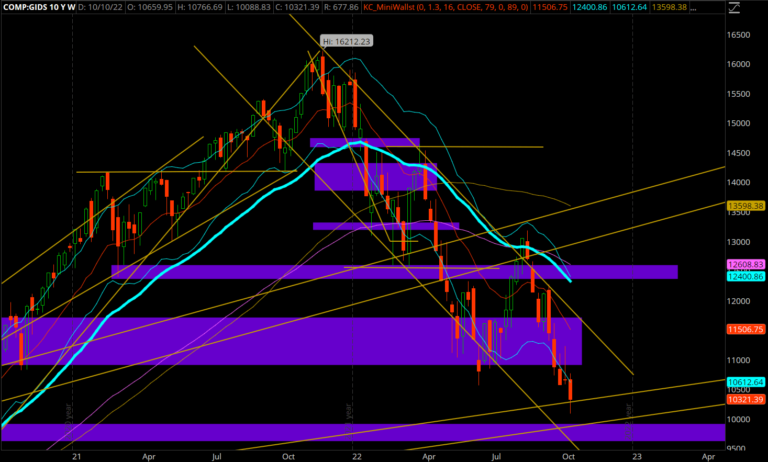Image resolution: width=768 pixels, height=462 pixels.
Task: Click the COMP:GIDS 10 Y W symbol label
Action: (39, 7)
